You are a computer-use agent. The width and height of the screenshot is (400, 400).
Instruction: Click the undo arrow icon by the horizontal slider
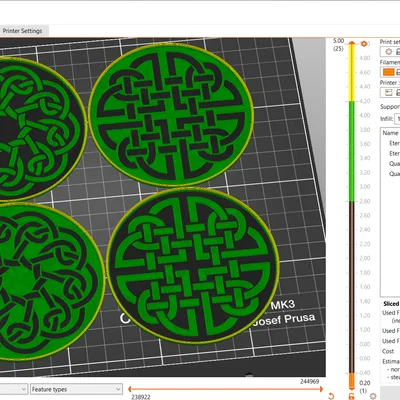(331, 396)
